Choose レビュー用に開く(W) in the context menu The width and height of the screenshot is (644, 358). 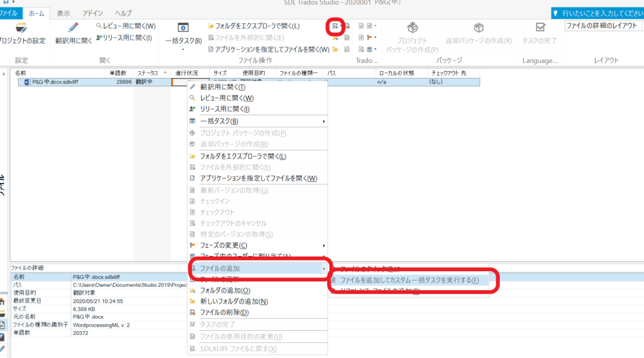[x=257, y=98]
